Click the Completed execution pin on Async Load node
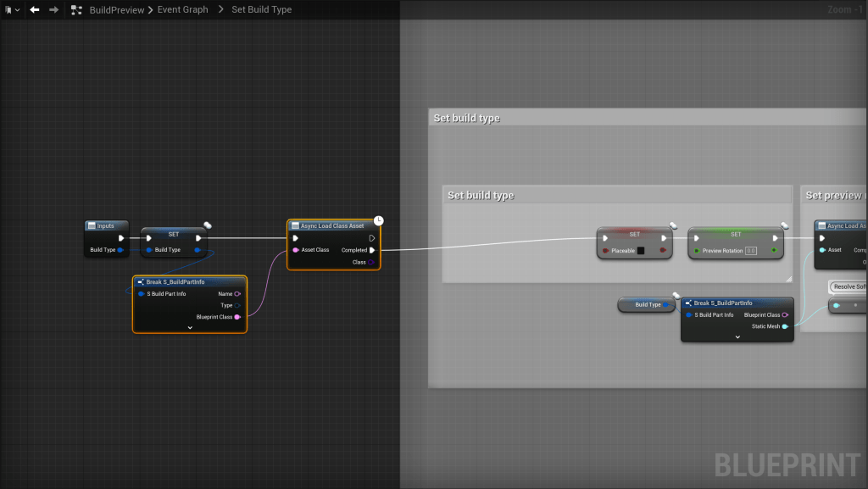 [x=371, y=250]
